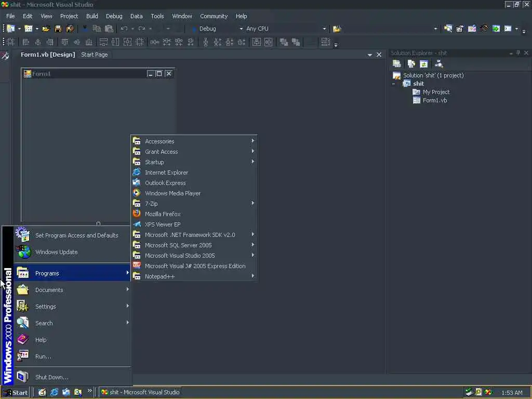Open the Debug menu in menu bar

pyautogui.click(x=114, y=16)
